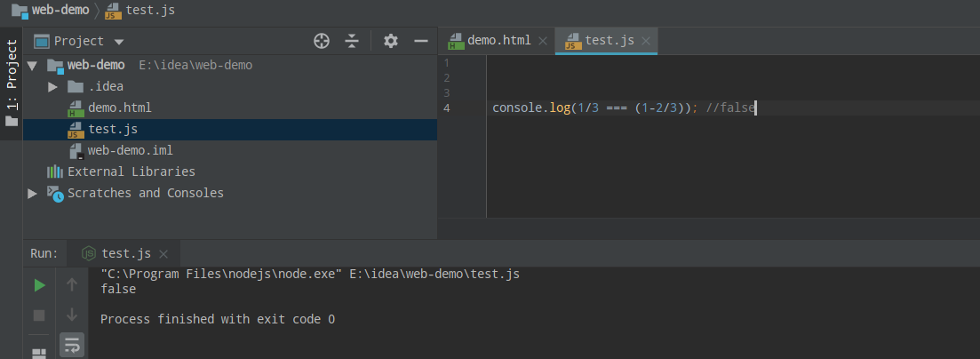The width and height of the screenshot is (980, 359).
Task: Click test.js in the breadcrumb bar
Action: point(150,10)
